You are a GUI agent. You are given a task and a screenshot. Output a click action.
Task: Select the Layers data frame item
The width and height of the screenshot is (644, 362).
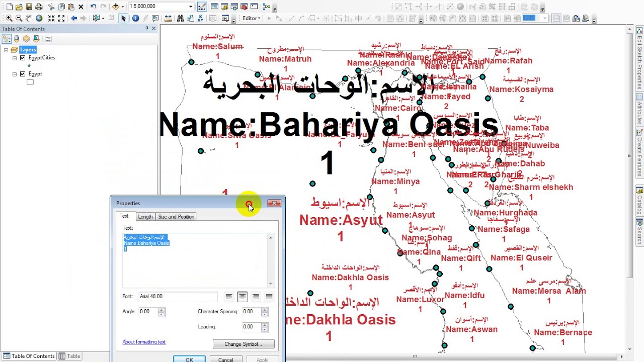click(x=28, y=50)
